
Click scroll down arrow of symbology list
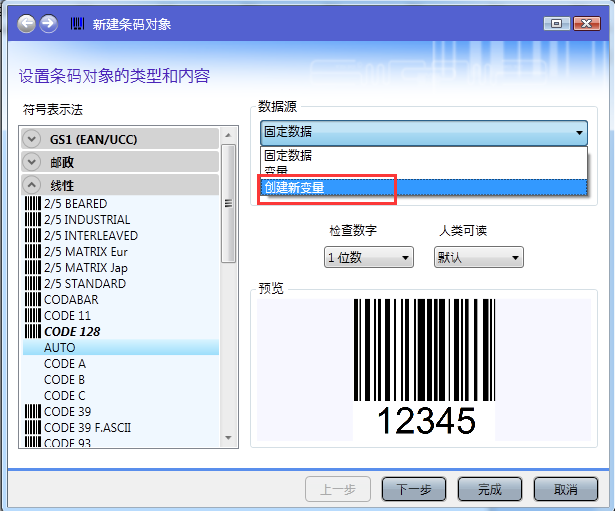pos(228,438)
